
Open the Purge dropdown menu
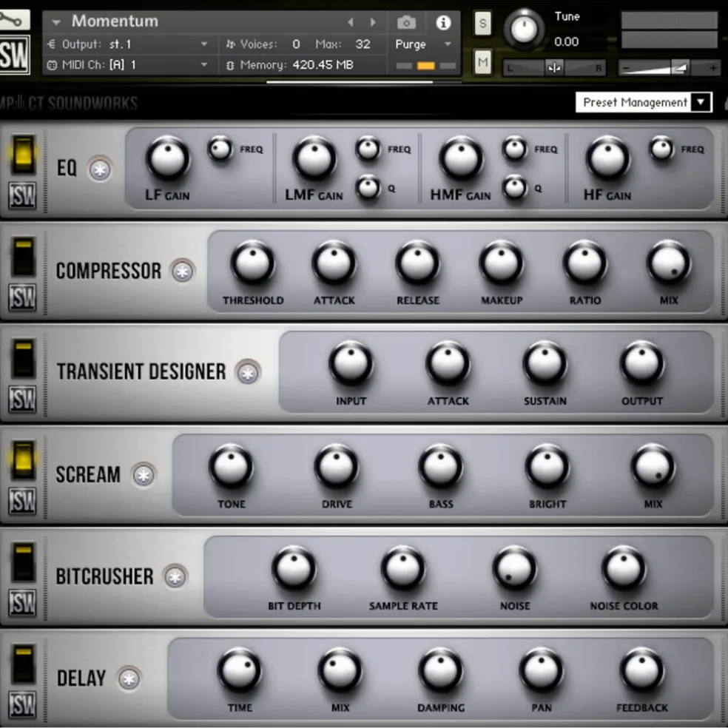pyautogui.click(x=448, y=44)
